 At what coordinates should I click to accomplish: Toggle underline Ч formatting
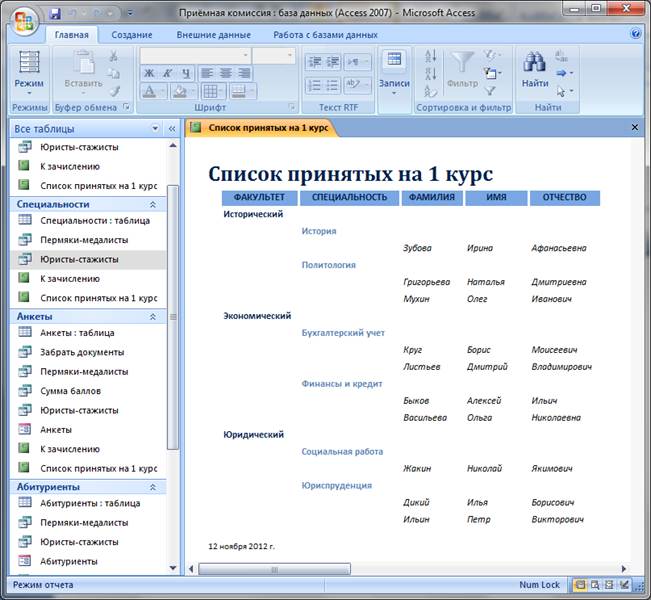(186, 73)
